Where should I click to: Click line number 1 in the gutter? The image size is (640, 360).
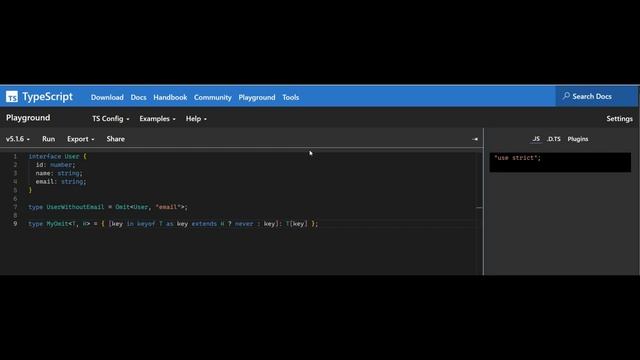click(15, 156)
